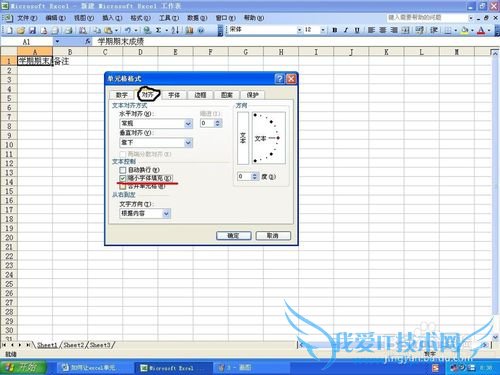Click the AutoSum sigma icon

(159, 30)
